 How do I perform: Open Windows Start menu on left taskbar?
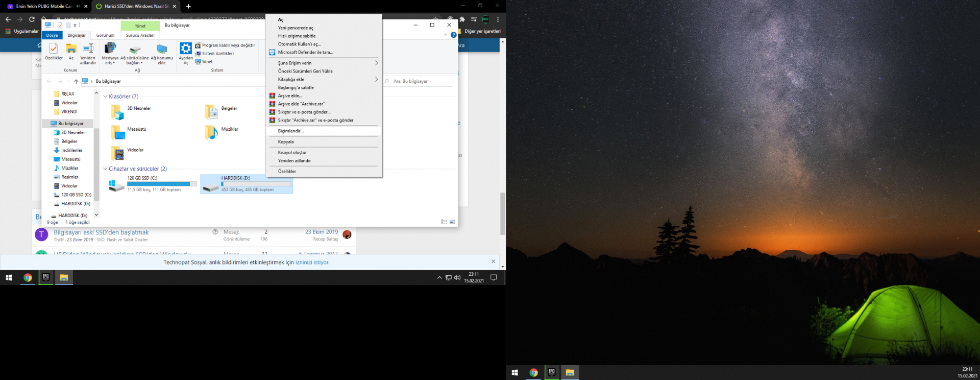point(9,278)
